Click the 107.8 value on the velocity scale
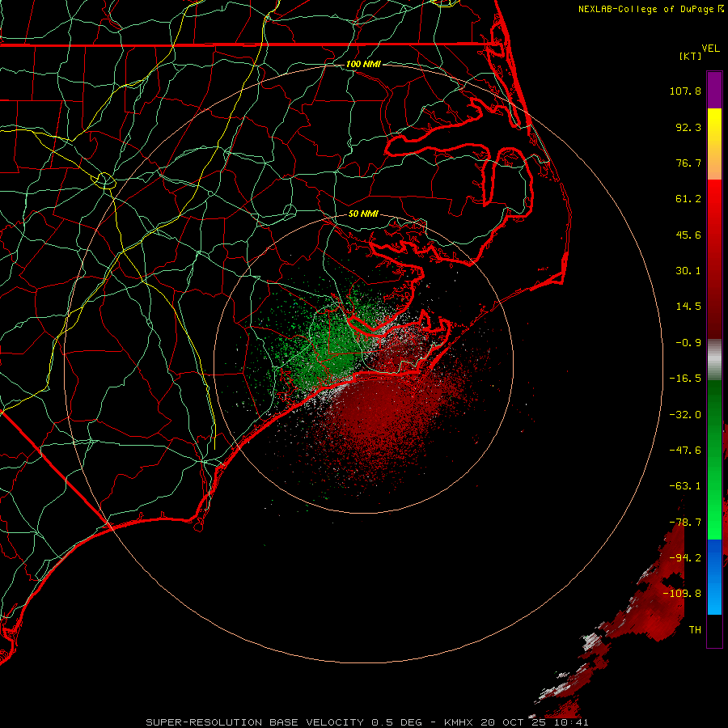Image resolution: width=728 pixels, height=728 pixels. [x=685, y=91]
